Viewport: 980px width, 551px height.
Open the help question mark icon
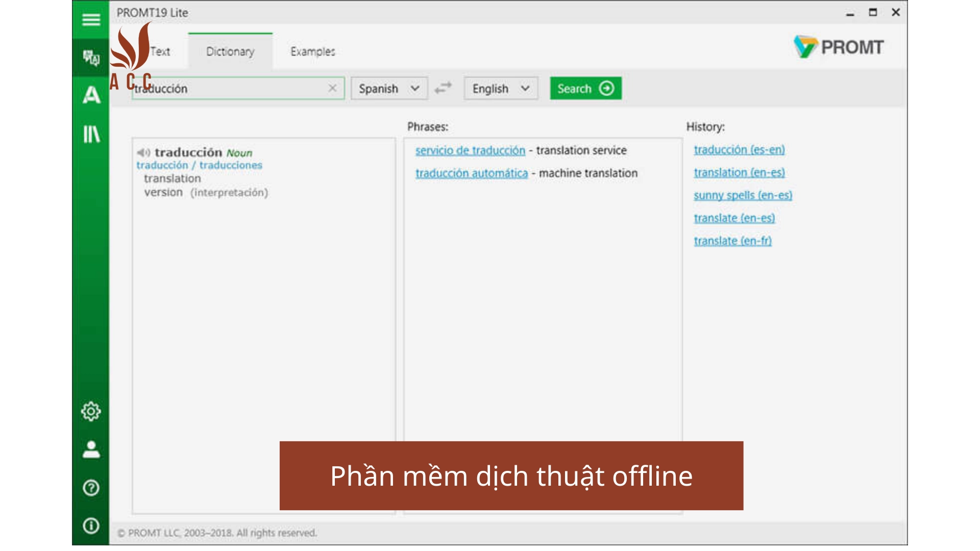(91, 488)
